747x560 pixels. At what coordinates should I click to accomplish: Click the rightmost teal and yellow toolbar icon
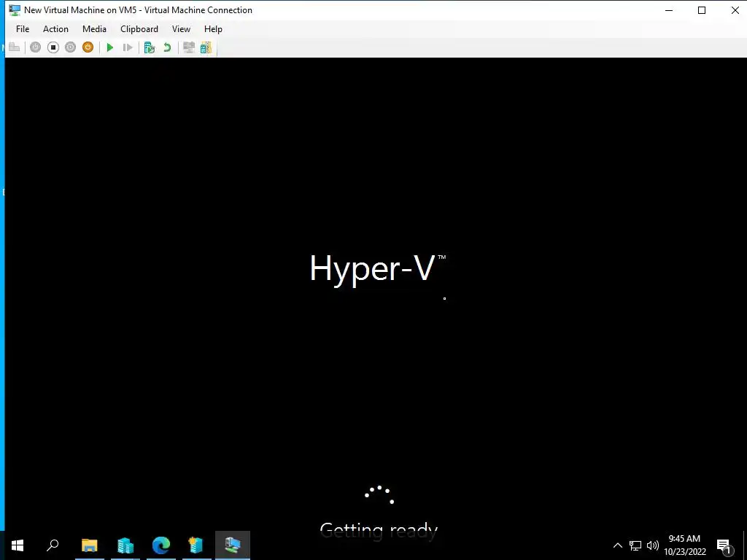pyautogui.click(x=206, y=47)
